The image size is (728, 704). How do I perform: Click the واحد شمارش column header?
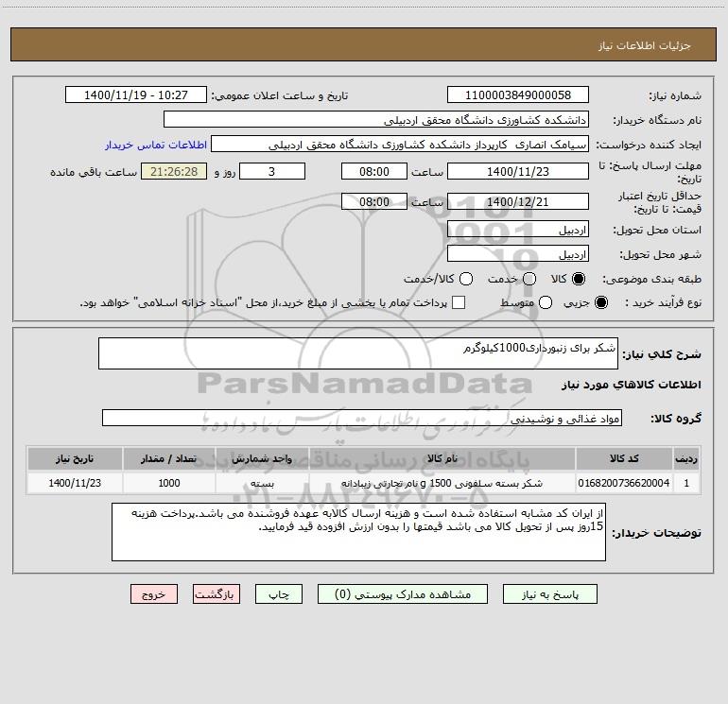tap(262, 458)
